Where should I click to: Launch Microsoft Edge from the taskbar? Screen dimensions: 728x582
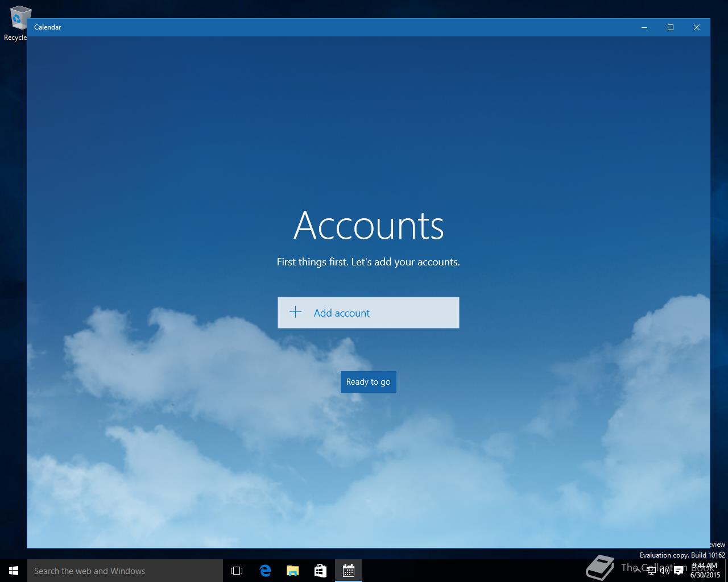point(265,571)
